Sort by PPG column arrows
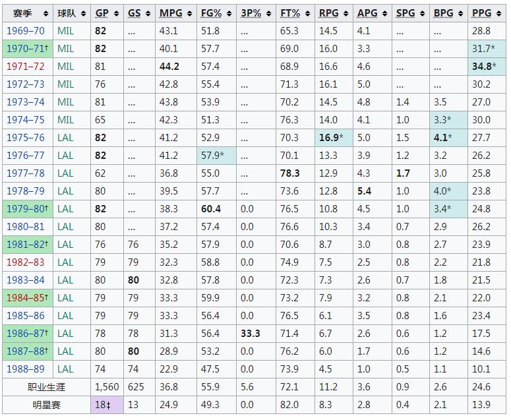The image size is (511, 420). (498, 13)
